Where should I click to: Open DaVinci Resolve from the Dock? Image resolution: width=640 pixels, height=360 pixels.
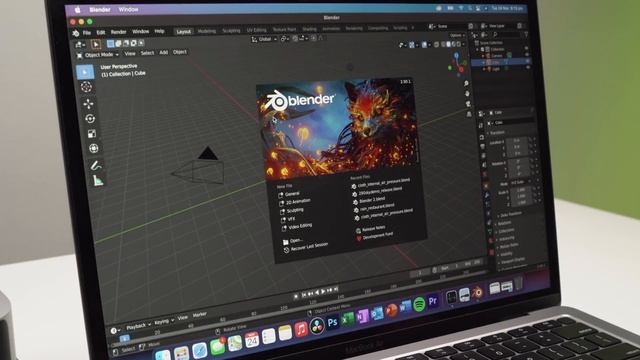pos(317,326)
